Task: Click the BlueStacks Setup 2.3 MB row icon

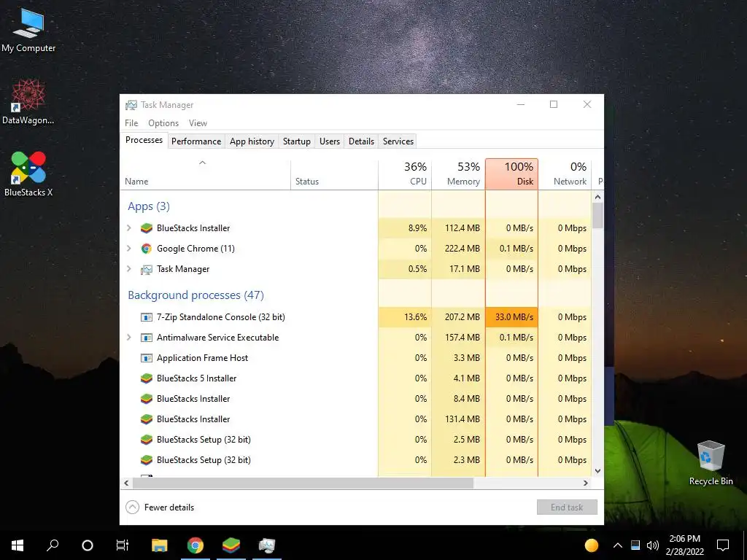Action: [x=146, y=461]
